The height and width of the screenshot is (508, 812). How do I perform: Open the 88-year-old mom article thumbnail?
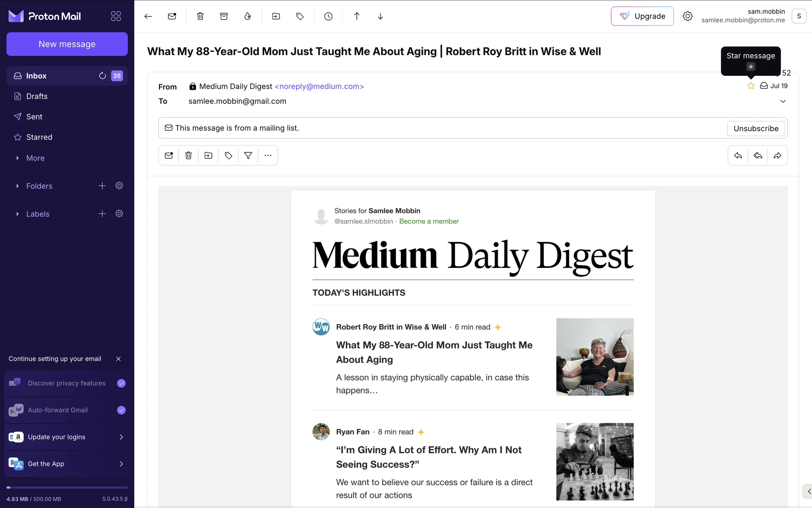(595, 357)
